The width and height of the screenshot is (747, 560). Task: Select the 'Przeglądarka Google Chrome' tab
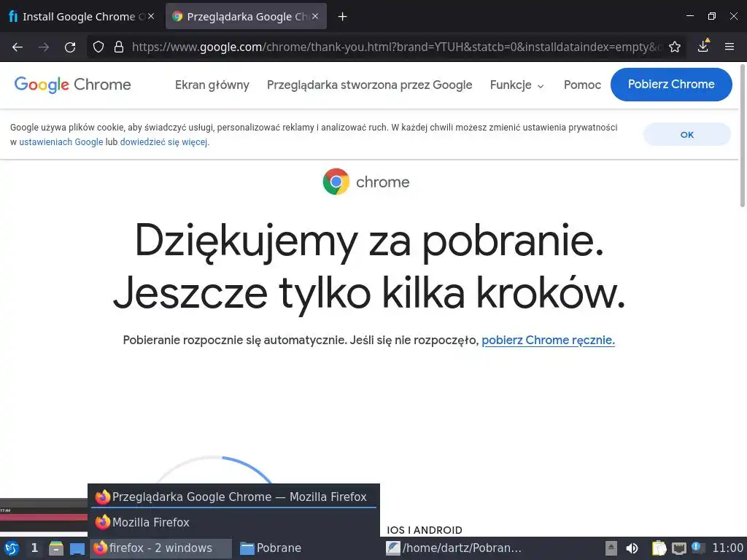coord(246,16)
